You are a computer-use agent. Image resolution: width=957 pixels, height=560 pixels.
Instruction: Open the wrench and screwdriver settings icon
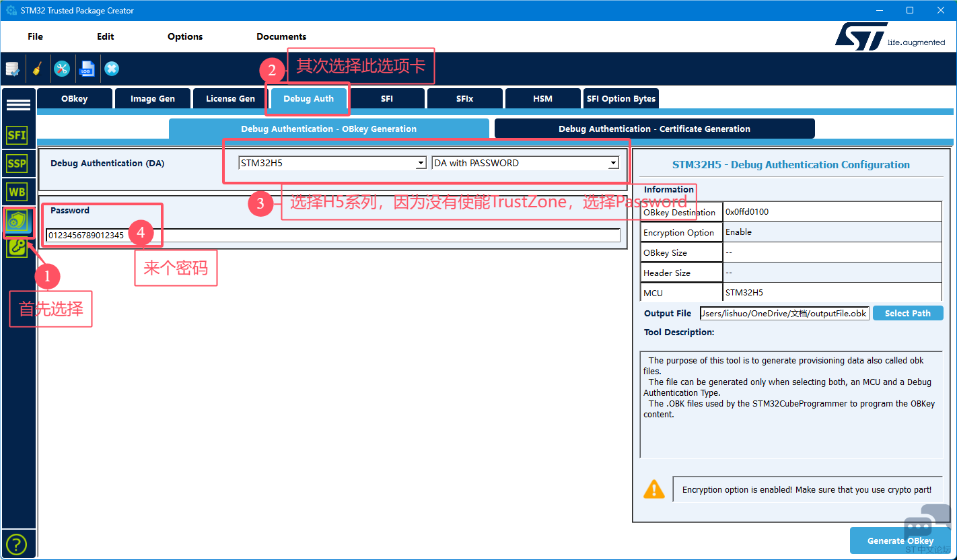[62, 69]
